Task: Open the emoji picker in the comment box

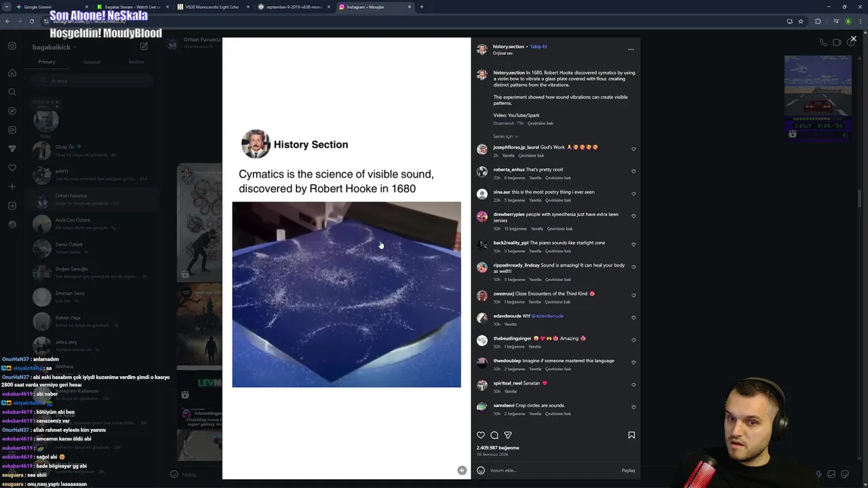Action: [x=481, y=470]
